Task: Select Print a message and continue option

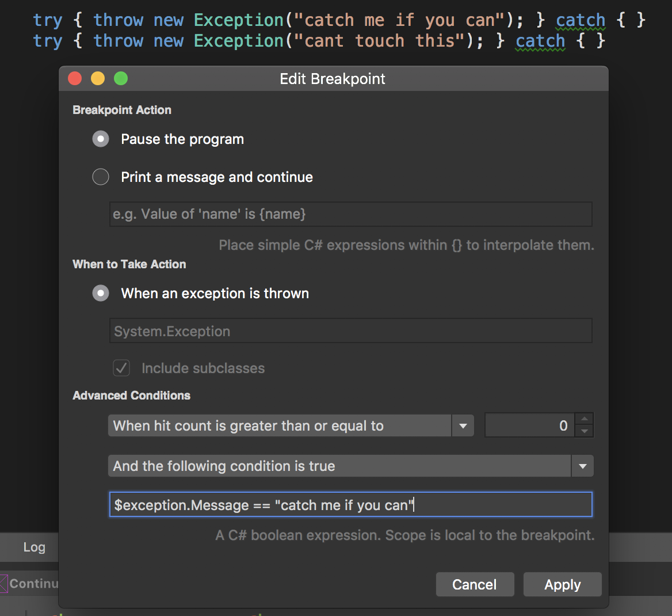Action: pos(101,177)
